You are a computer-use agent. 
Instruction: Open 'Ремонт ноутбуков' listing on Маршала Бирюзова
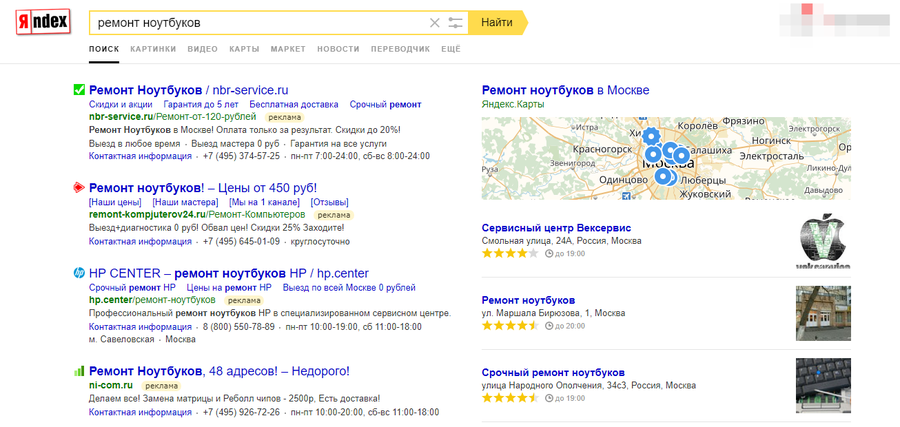pyautogui.click(x=528, y=300)
